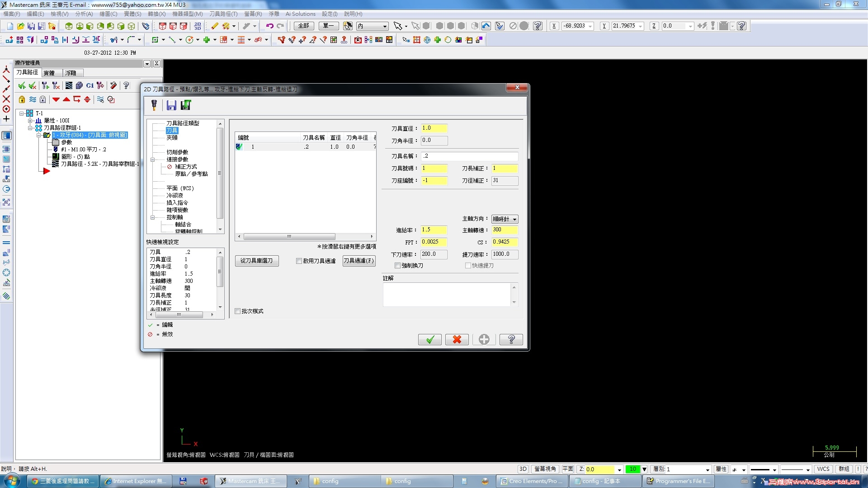This screenshot has height=488, width=868.
Task: Click the new file icon in toolbar
Action: (x=10, y=26)
